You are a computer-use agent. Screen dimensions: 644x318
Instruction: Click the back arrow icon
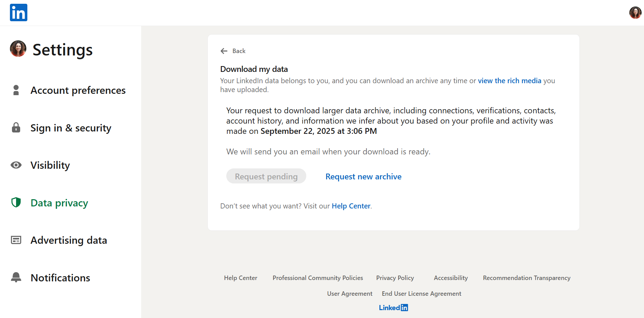pos(224,51)
